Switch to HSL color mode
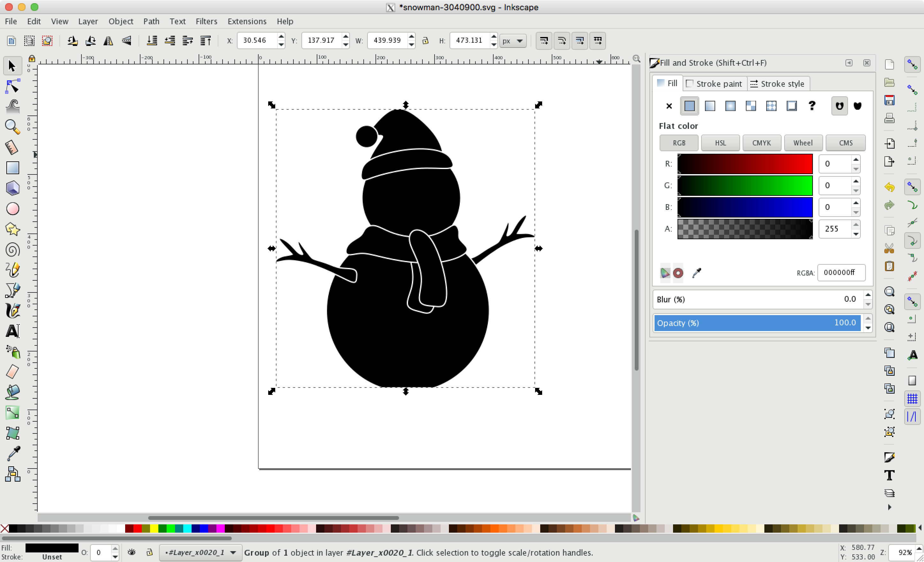This screenshot has height=562, width=924. click(720, 143)
